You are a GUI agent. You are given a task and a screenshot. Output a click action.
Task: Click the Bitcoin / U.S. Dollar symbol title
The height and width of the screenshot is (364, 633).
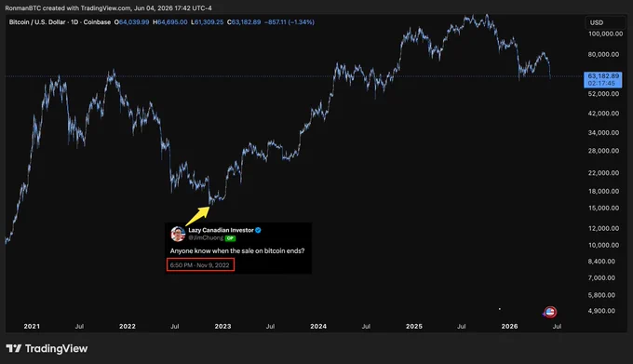38,22
